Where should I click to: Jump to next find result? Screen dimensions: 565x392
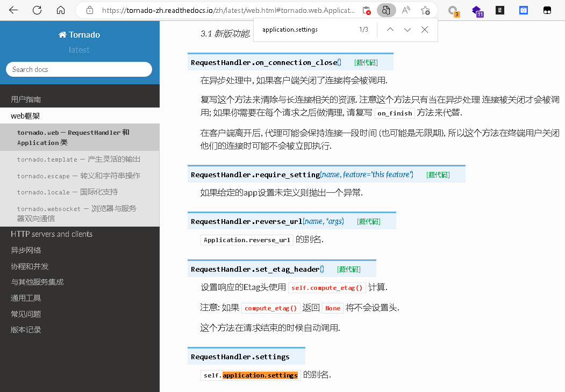click(407, 30)
